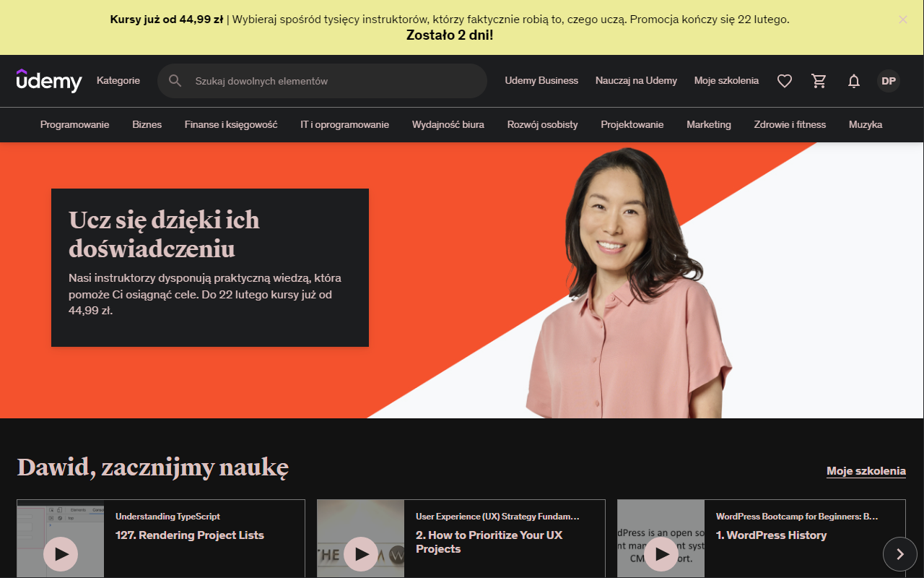Screen dimensions: 924x578
Task: Open the Kategorie menu
Action: click(118, 81)
